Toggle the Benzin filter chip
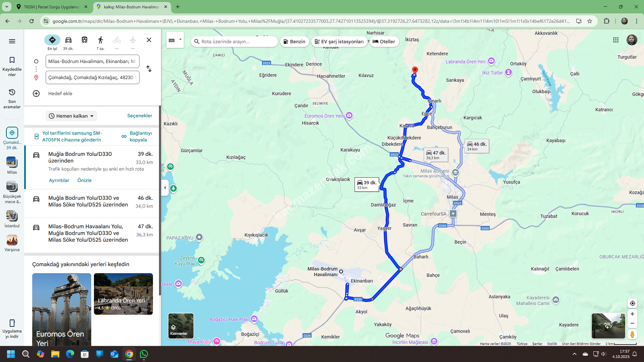Image resolution: width=644 pixels, height=362 pixels. pyautogui.click(x=294, y=42)
